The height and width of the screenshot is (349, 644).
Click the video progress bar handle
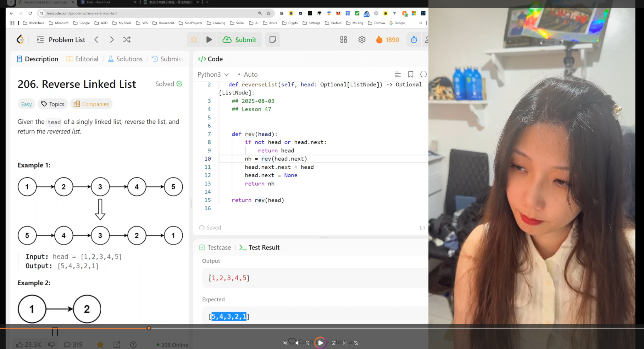(149, 328)
